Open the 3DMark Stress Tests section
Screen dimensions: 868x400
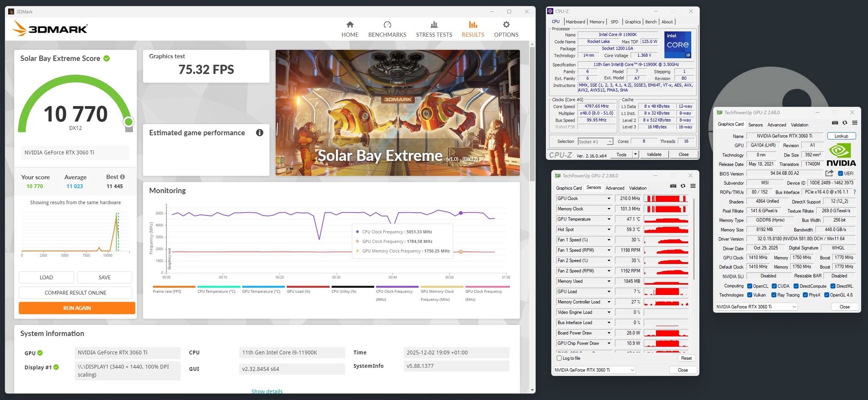tap(434, 29)
